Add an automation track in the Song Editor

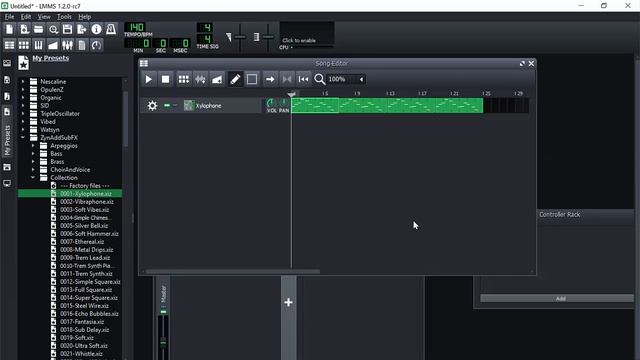pos(217,79)
